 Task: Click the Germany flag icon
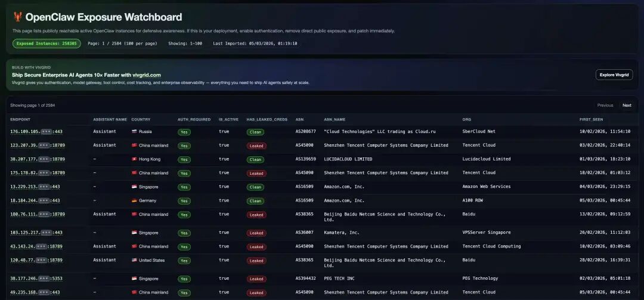(x=134, y=201)
